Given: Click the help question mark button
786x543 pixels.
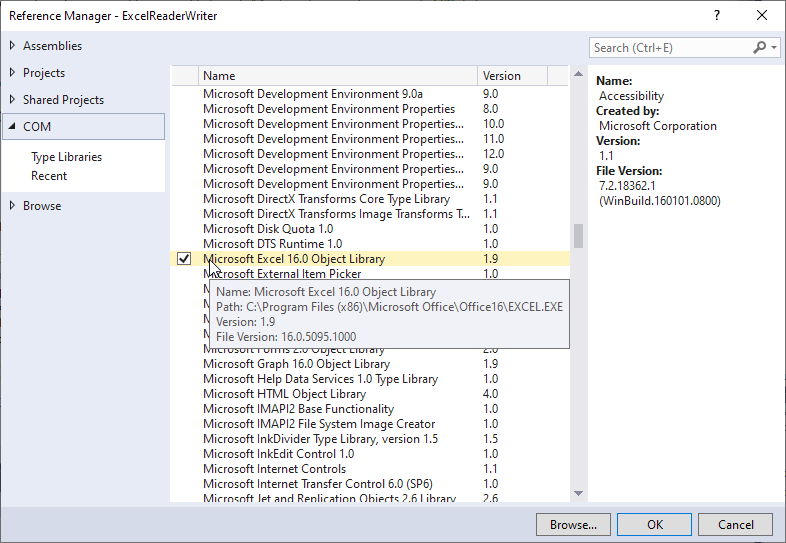Looking at the screenshot, I should [717, 16].
